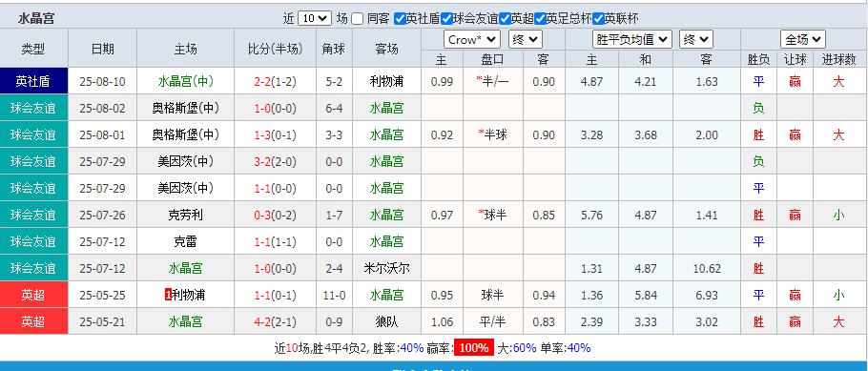This screenshot has height=371, width=868.
Task: Click 美因茨(中) in the 3-2 match row
Action: click(x=185, y=161)
